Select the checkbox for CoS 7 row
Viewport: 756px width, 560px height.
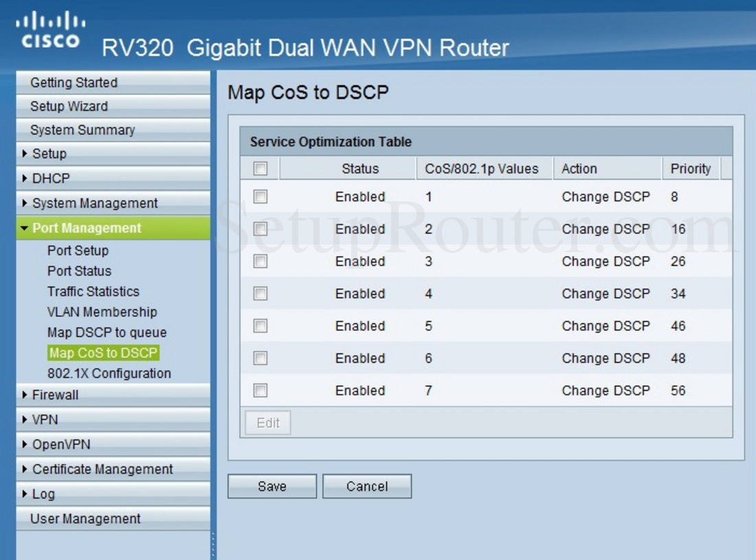pyautogui.click(x=260, y=390)
